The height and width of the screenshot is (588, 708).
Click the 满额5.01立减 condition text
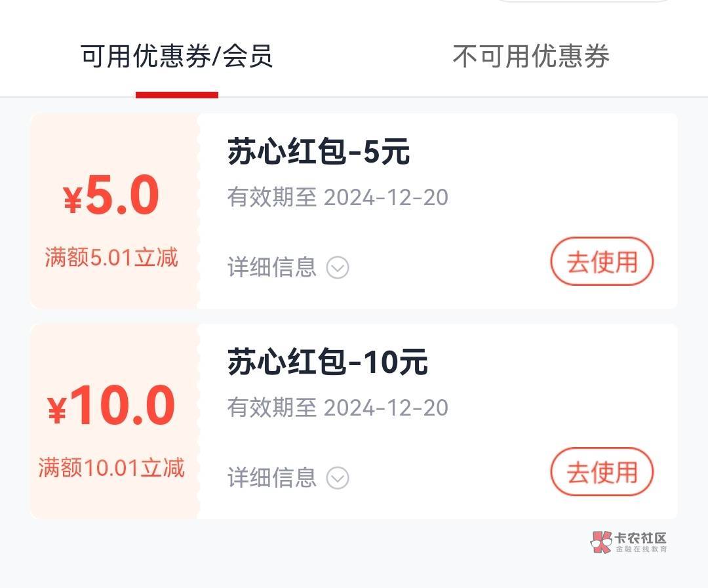111,258
